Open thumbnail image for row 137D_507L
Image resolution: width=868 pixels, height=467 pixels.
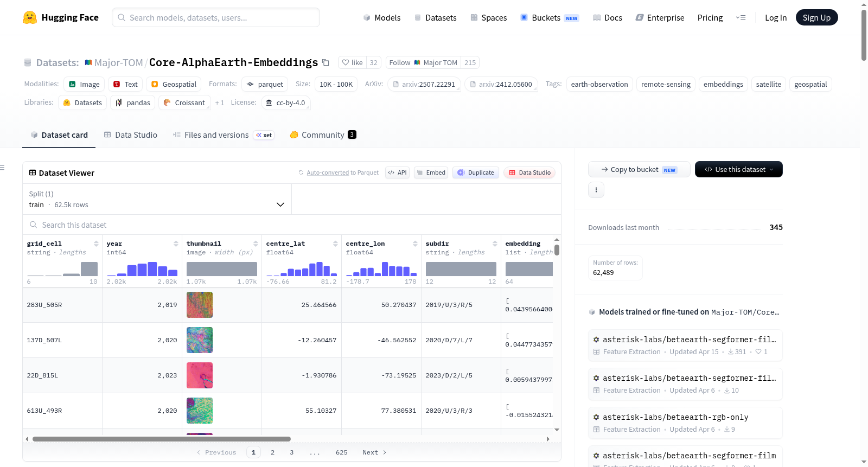(x=200, y=340)
